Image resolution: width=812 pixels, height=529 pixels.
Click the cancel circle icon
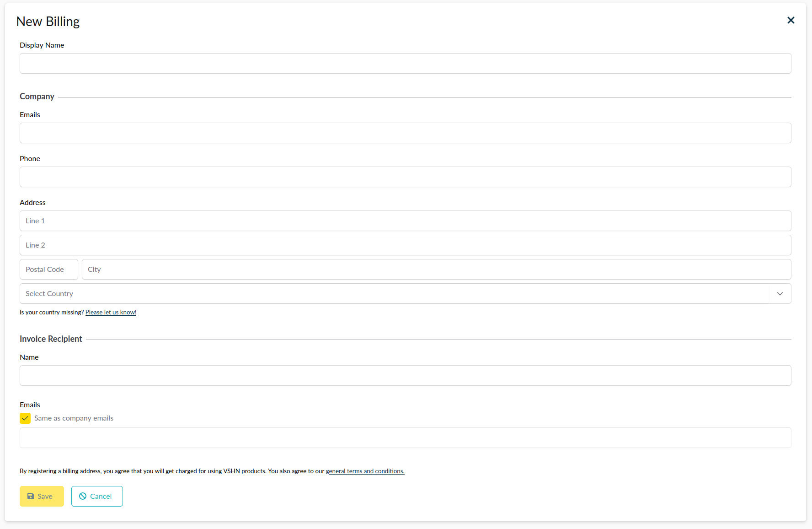point(83,496)
